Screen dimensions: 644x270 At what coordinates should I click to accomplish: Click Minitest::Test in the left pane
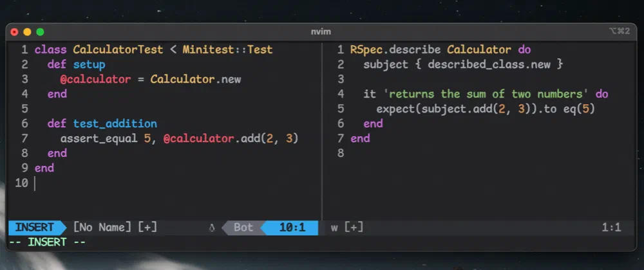pyautogui.click(x=227, y=50)
